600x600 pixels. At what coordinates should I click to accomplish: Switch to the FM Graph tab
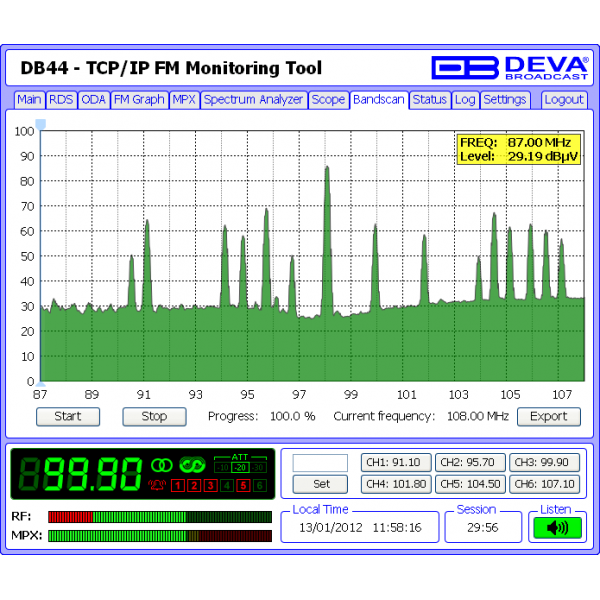pos(139,100)
